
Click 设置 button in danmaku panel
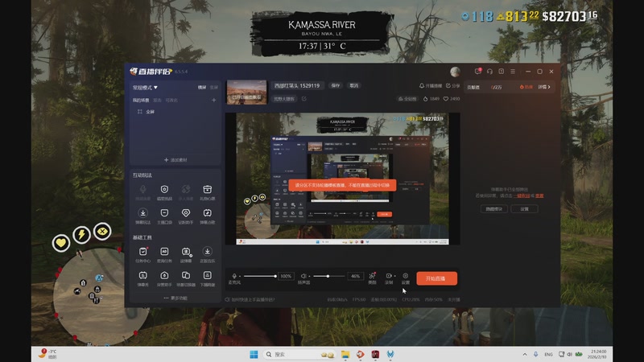pos(525,209)
